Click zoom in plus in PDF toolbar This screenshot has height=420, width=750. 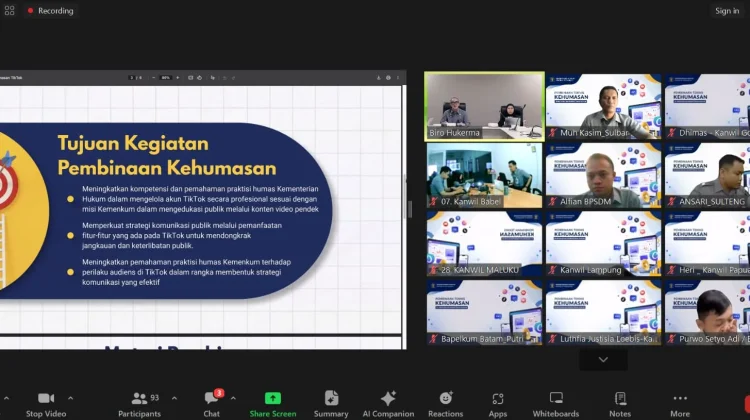pos(177,77)
